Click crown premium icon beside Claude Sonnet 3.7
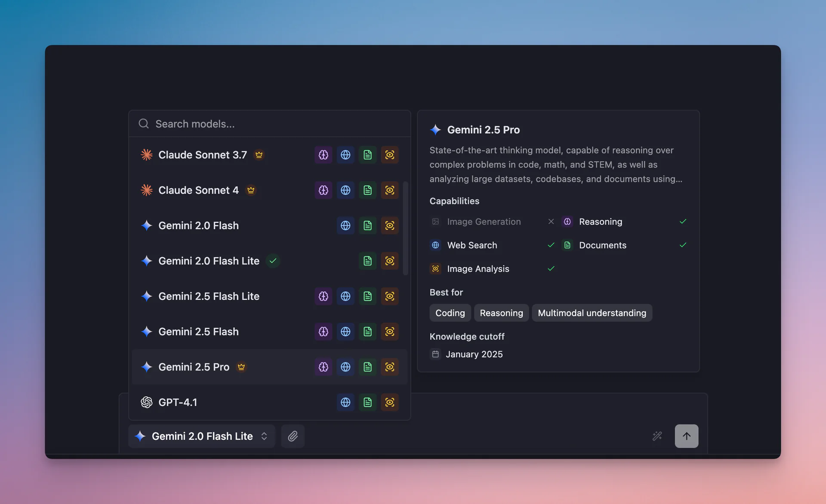The image size is (826, 504). 259,154
